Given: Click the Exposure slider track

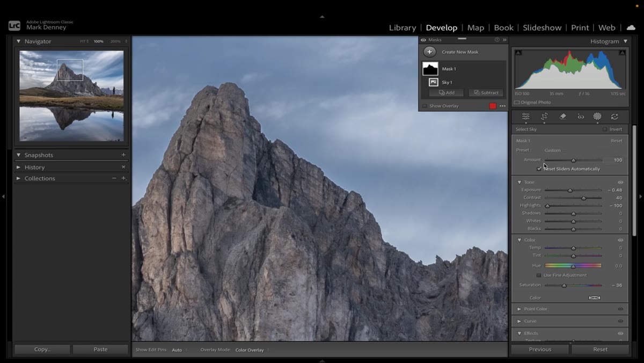Looking at the screenshot, I should click(573, 190).
